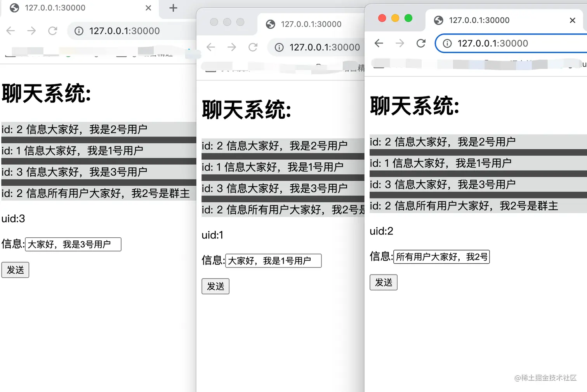587x392 pixels.
Task: Click the globe icon on the leftmost browser tab
Action: click(14, 8)
